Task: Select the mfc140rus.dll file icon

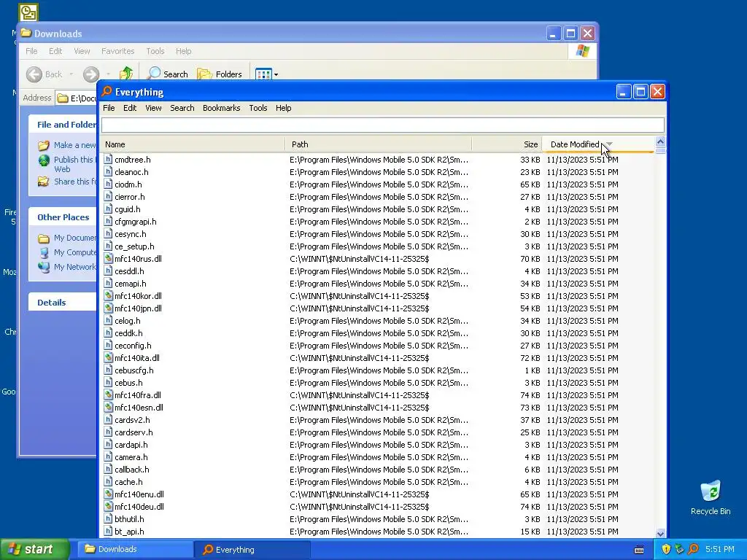Action: (108, 259)
